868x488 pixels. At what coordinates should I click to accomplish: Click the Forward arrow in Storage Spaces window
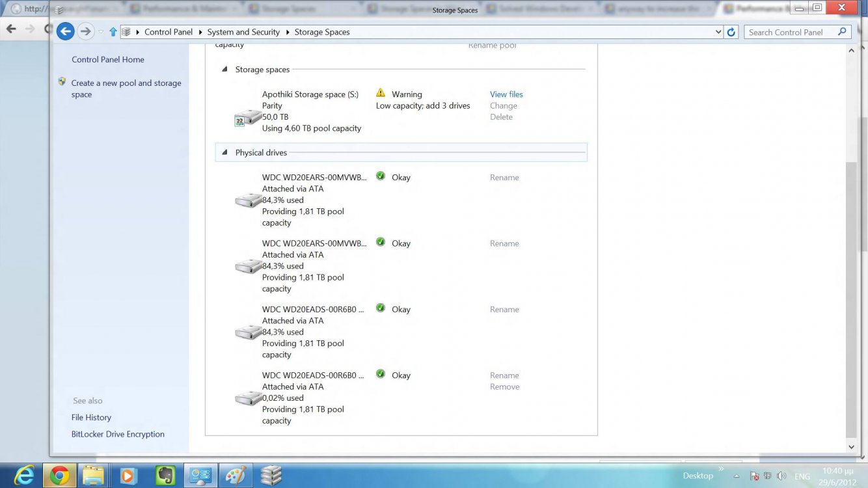pyautogui.click(x=86, y=31)
